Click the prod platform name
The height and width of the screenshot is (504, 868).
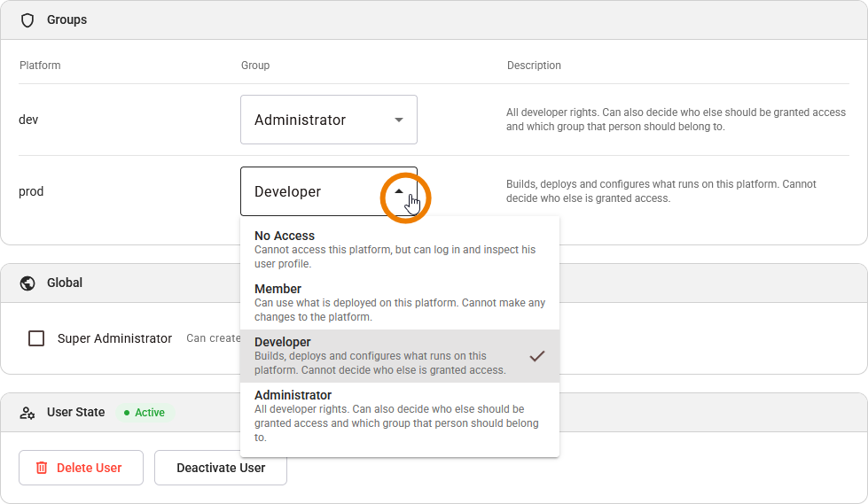[31, 191]
